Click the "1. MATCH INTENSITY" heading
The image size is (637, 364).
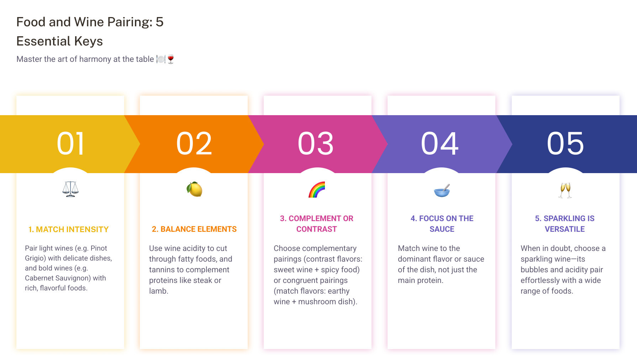69,230
